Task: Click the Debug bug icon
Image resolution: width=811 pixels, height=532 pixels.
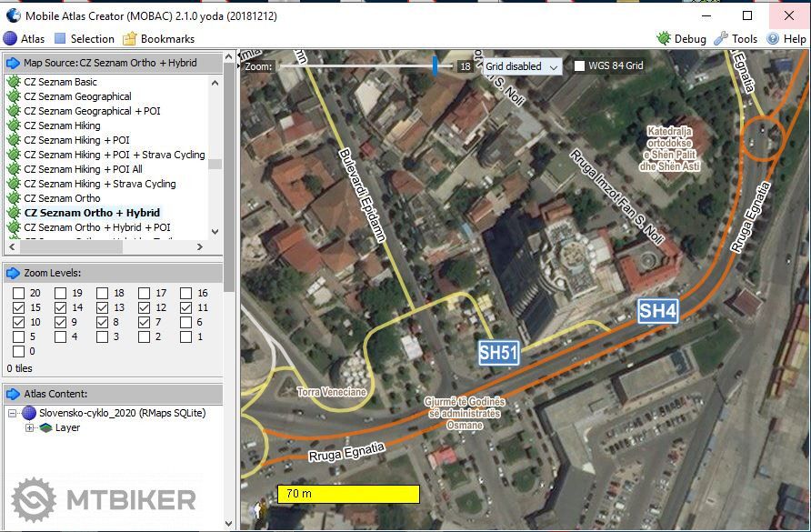Action: tap(664, 39)
